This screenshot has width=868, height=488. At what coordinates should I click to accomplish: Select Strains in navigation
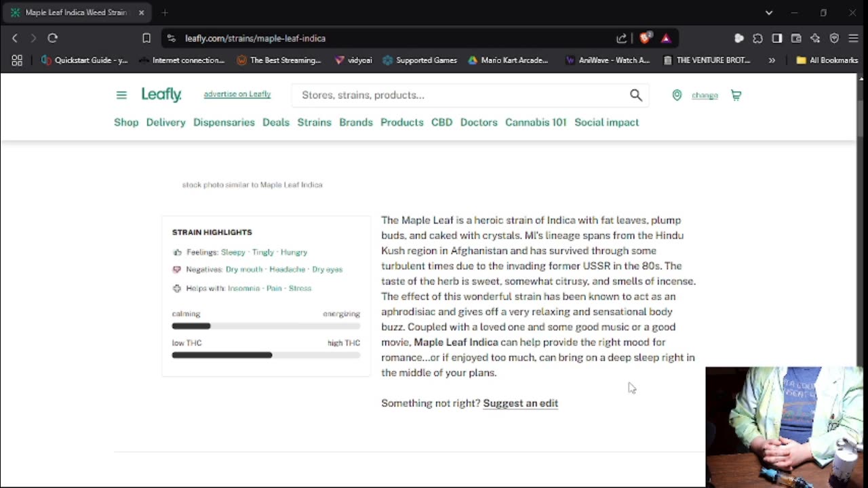[314, 122]
